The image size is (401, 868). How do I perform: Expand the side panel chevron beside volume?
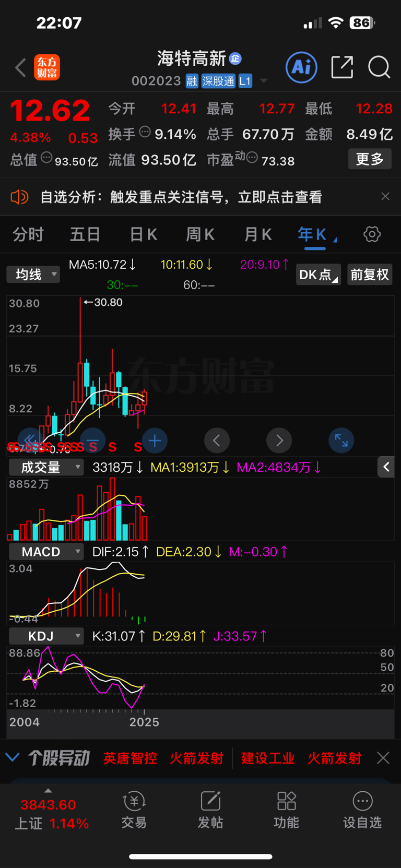pyautogui.click(x=386, y=467)
